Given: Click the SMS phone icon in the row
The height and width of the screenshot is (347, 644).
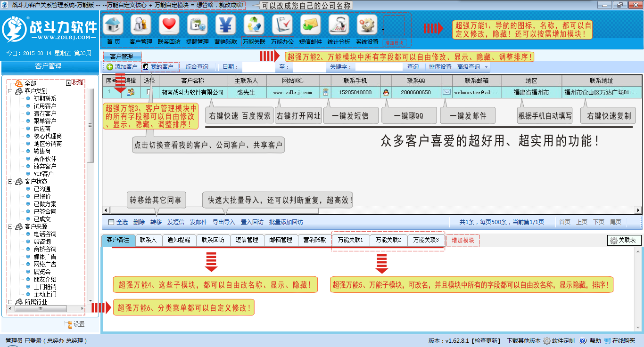Looking at the screenshot, I should coord(325,92).
